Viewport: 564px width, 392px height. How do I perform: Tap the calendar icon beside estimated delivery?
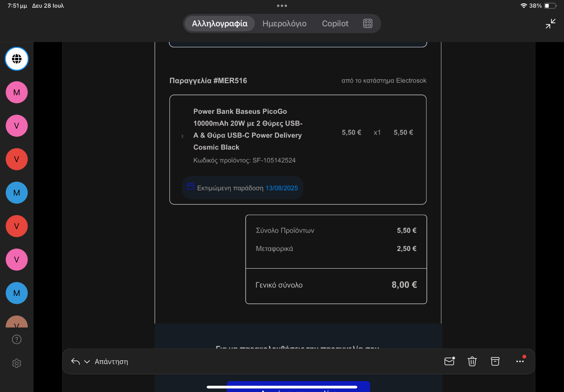click(x=191, y=186)
